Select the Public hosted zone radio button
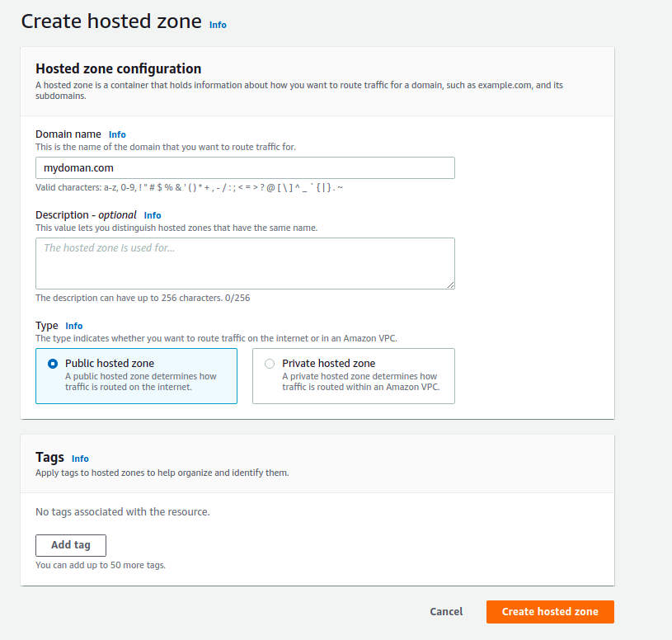The image size is (672, 640). 49,363
